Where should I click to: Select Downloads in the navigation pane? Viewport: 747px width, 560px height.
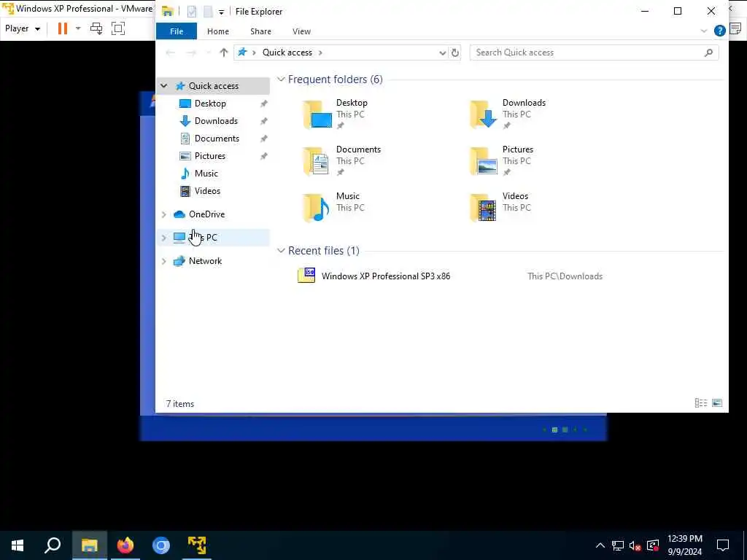point(216,121)
